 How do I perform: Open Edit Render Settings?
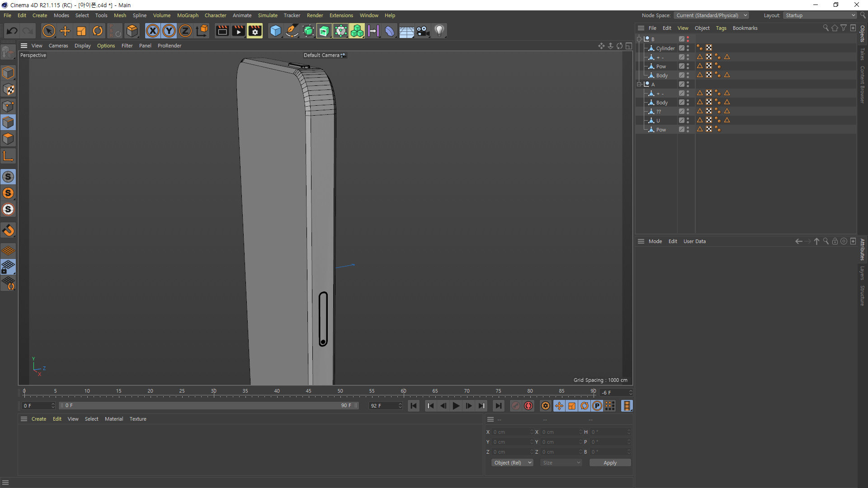[255, 31]
